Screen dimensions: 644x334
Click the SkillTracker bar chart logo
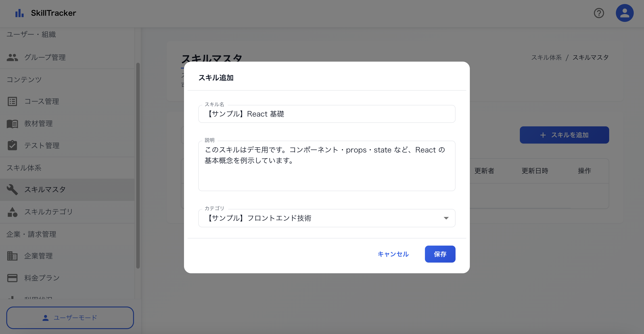click(x=19, y=13)
